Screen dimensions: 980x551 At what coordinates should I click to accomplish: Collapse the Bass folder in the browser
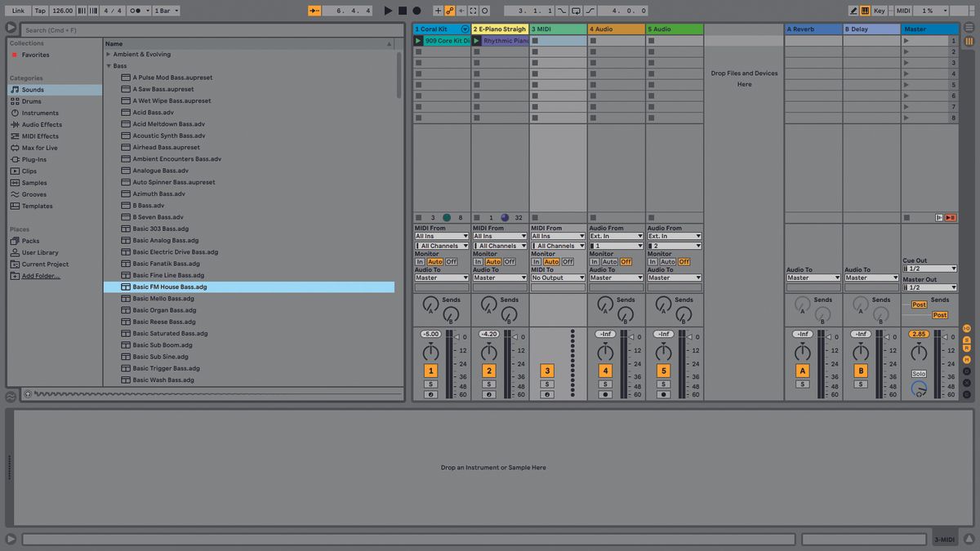pos(108,65)
